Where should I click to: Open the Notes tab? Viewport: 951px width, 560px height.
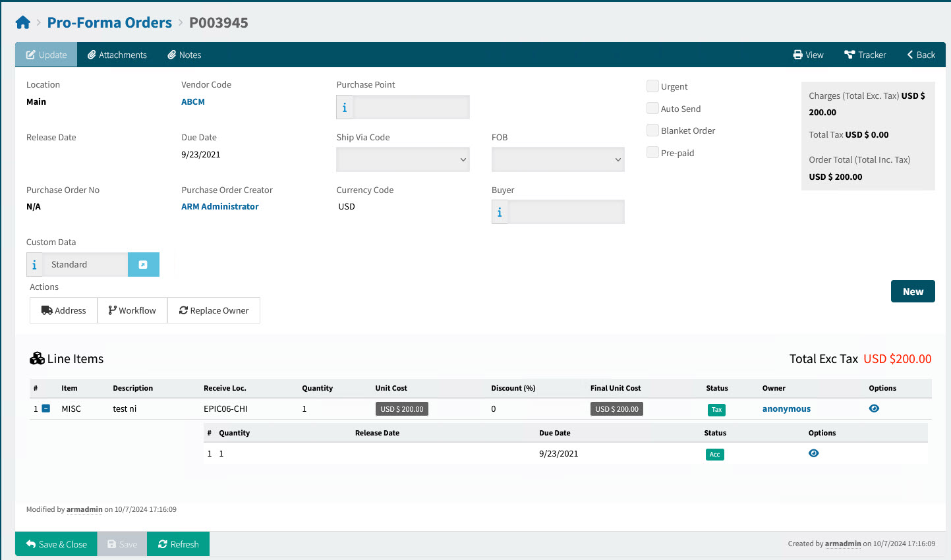tap(184, 55)
